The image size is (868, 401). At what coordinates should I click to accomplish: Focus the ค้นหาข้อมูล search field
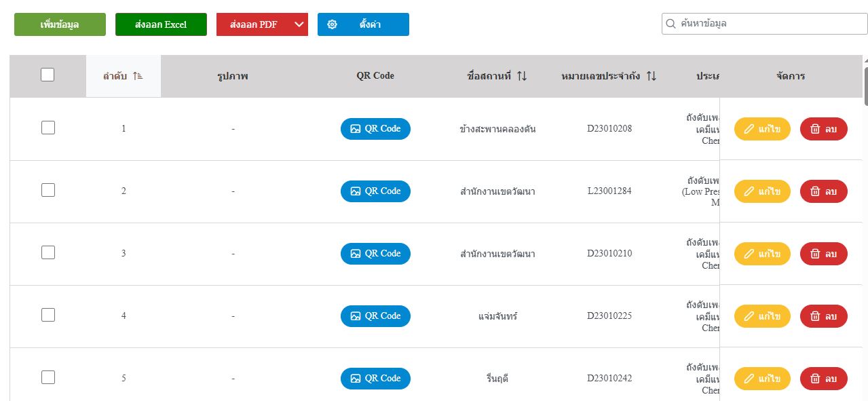[x=764, y=24]
